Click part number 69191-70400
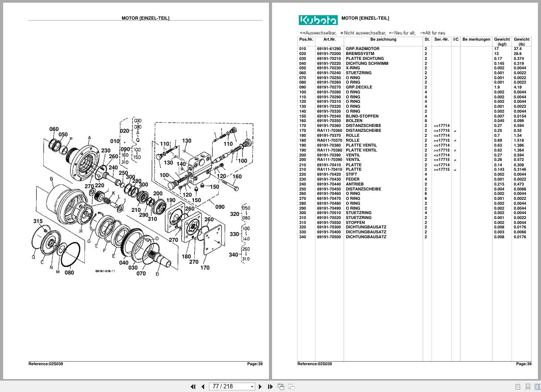 click(329, 232)
